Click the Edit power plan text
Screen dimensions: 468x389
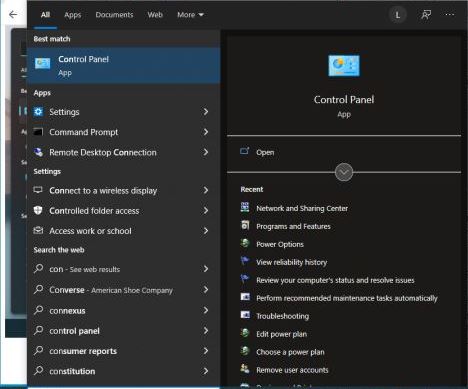281,334
